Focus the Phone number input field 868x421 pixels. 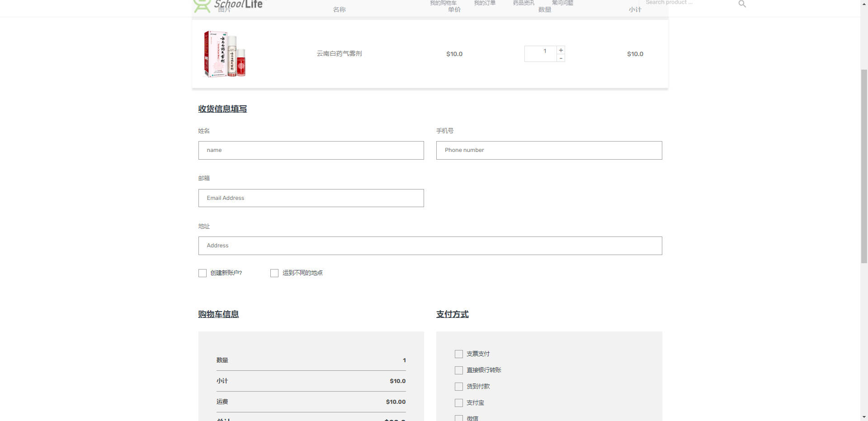coord(549,150)
